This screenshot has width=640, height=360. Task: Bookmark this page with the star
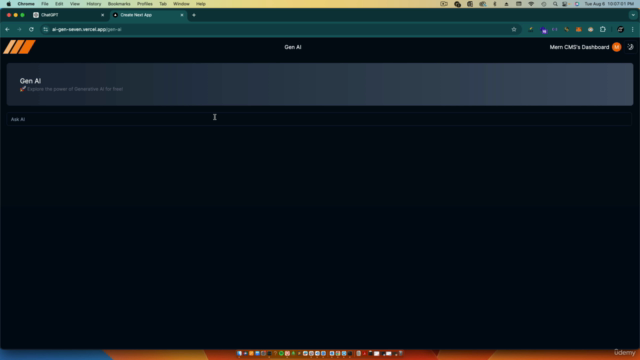pyautogui.click(x=514, y=29)
